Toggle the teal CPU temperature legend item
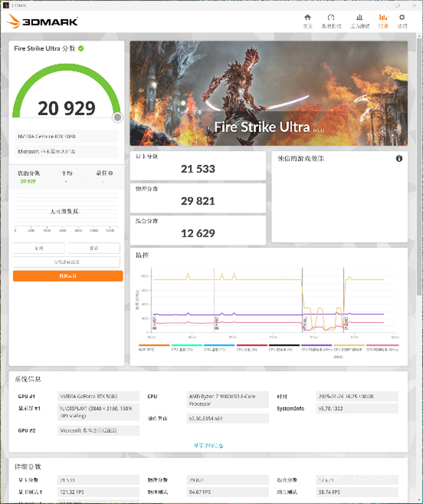 (187, 347)
